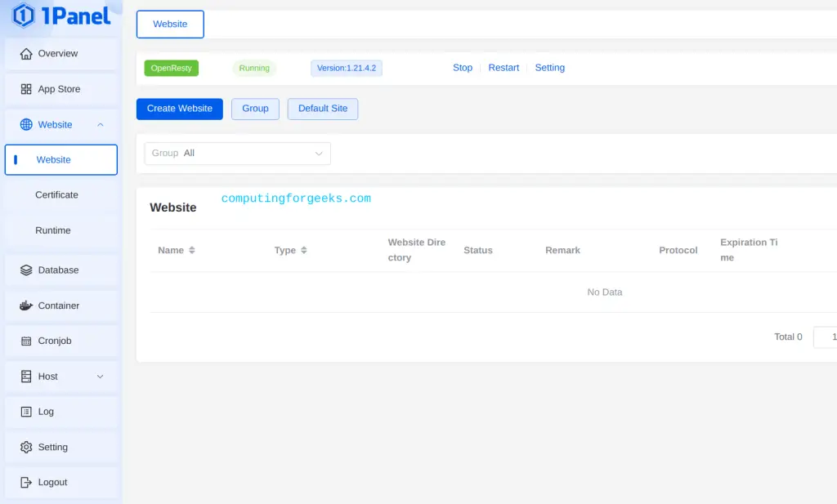Image resolution: width=837 pixels, height=504 pixels.
Task: Click the Expiration Time column header
Action: (749, 250)
